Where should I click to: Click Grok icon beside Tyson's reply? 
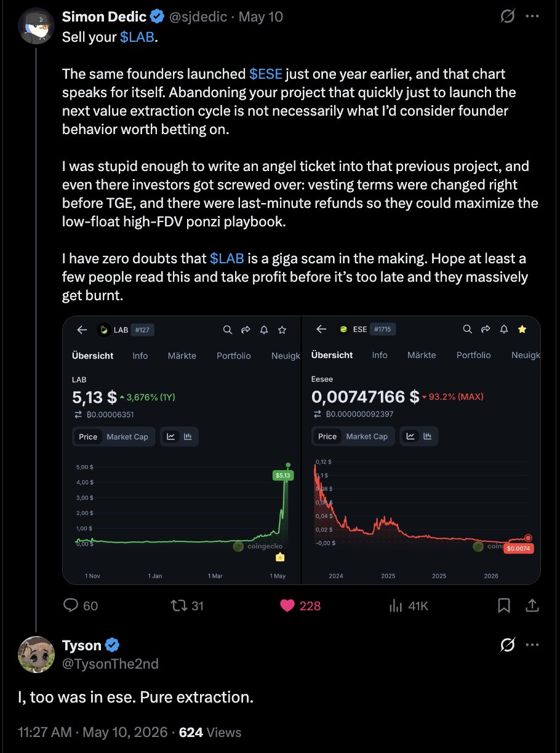pos(507,645)
